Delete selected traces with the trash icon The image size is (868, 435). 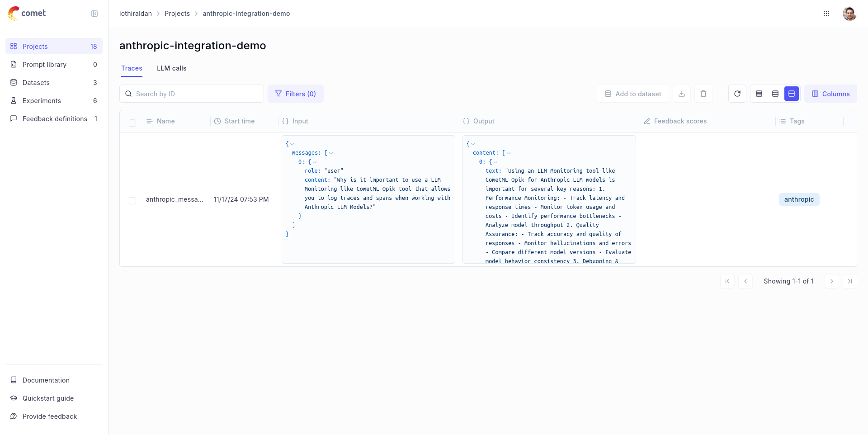(x=703, y=94)
